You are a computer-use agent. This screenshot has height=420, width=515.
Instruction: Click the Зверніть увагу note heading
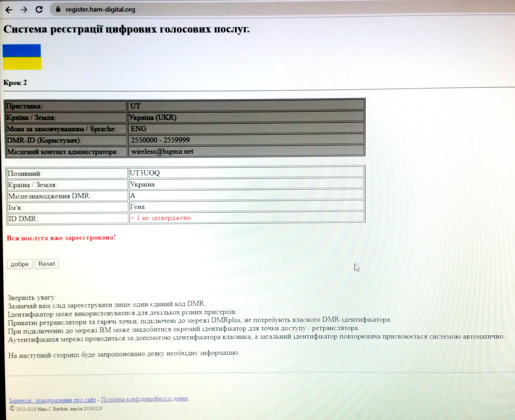tap(32, 298)
